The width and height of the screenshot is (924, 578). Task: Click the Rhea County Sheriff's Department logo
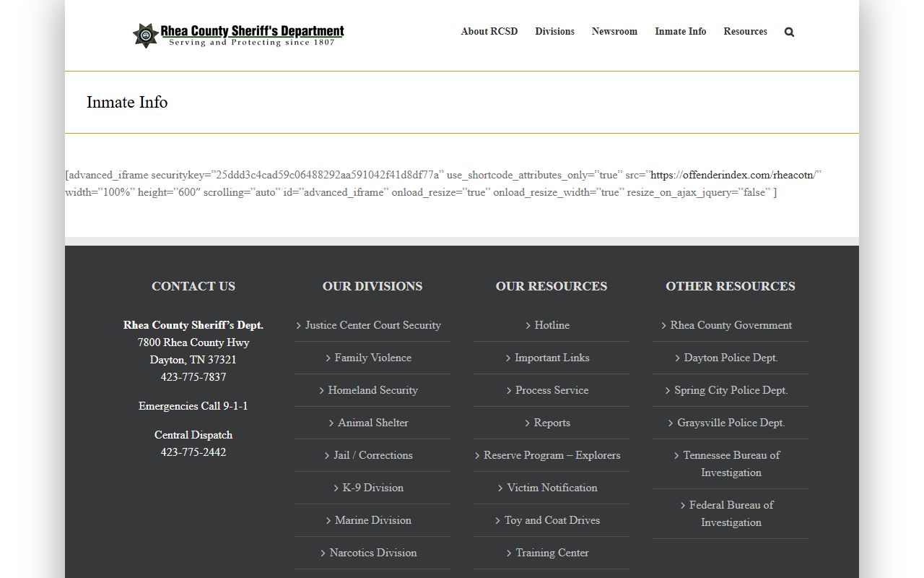pyautogui.click(x=238, y=35)
